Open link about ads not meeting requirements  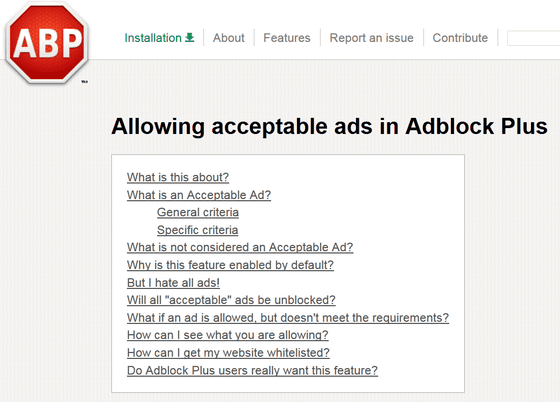coord(288,318)
